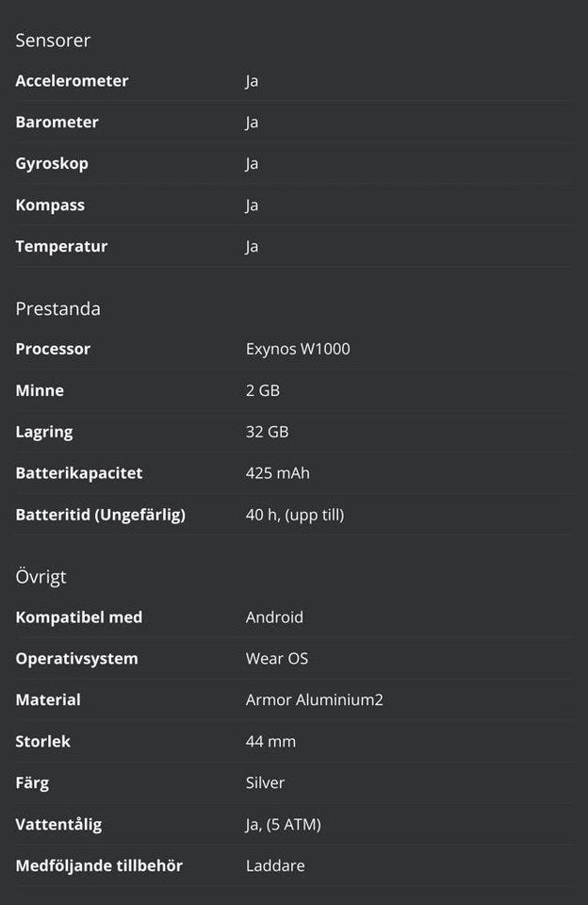Click the Prestanda section heading
The image size is (588, 905).
click(57, 309)
